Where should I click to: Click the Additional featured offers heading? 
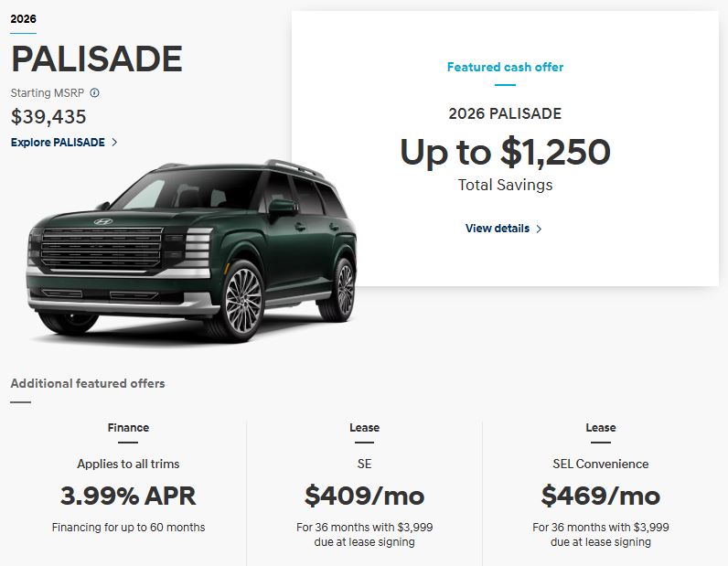point(88,384)
